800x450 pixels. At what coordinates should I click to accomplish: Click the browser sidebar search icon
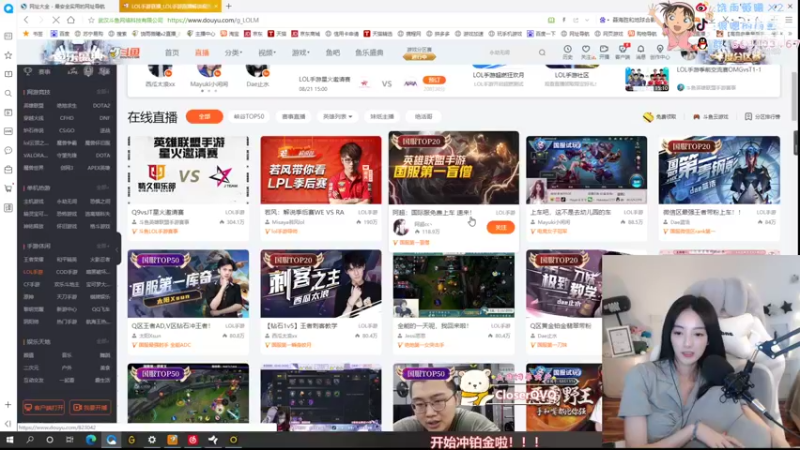pos(8,93)
